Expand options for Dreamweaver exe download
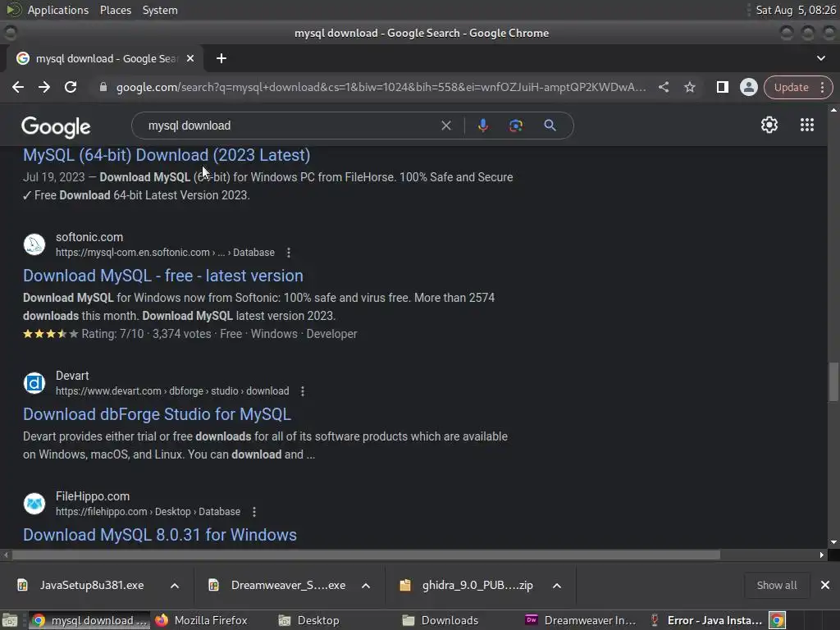This screenshot has height=630, width=840. tap(366, 586)
